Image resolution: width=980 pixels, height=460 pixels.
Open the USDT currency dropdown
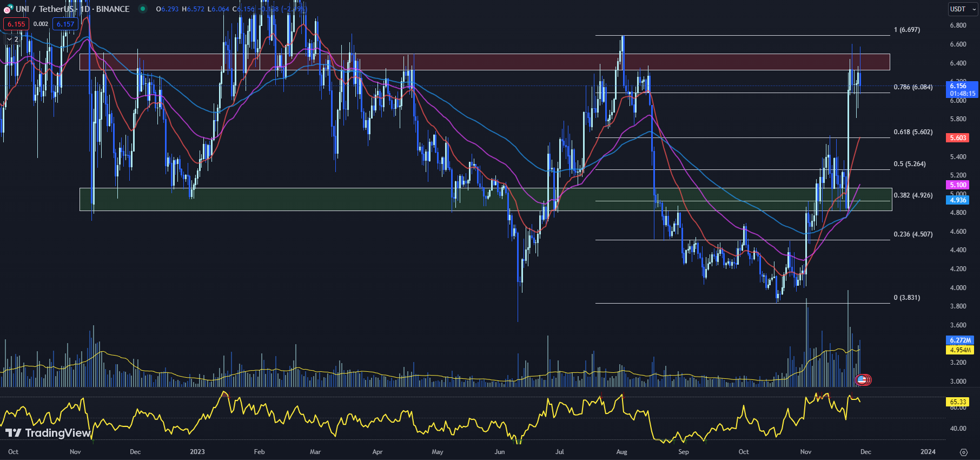[963, 9]
